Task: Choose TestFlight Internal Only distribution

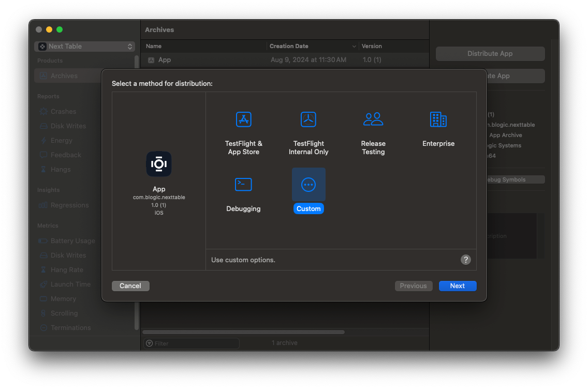Action: pos(308,129)
